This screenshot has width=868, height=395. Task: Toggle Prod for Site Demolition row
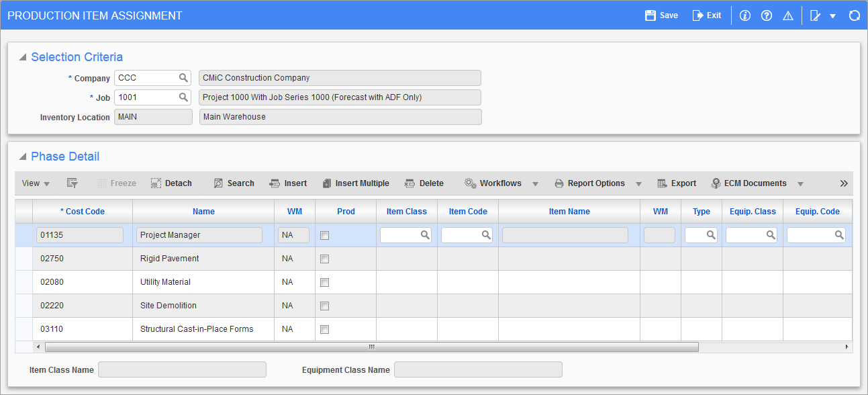(x=324, y=306)
